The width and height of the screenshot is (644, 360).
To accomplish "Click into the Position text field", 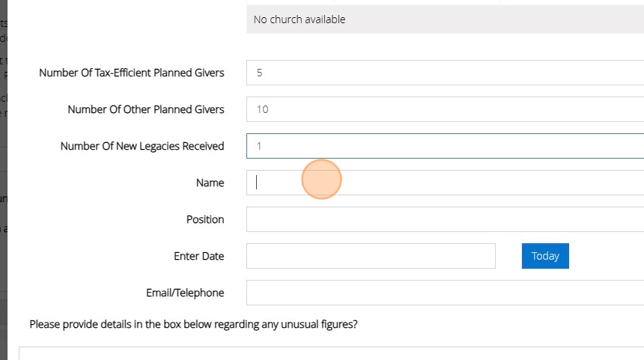I will click(445, 219).
